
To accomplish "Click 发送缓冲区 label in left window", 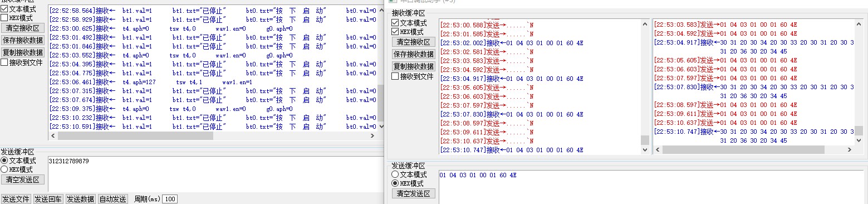I will click(x=17, y=152).
